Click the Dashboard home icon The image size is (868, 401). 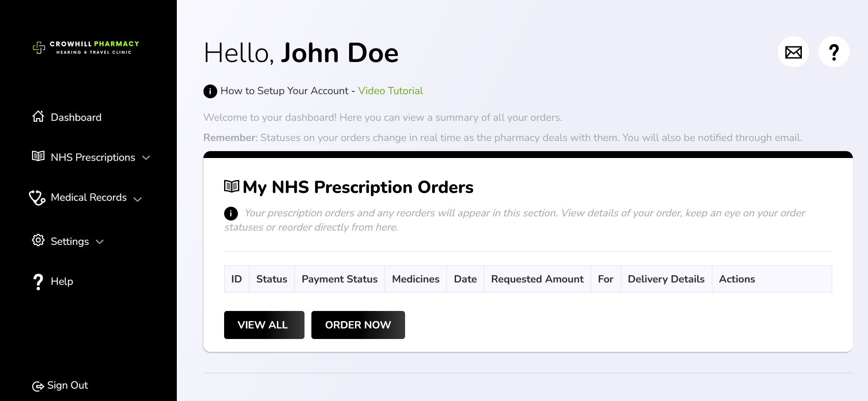click(x=38, y=117)
